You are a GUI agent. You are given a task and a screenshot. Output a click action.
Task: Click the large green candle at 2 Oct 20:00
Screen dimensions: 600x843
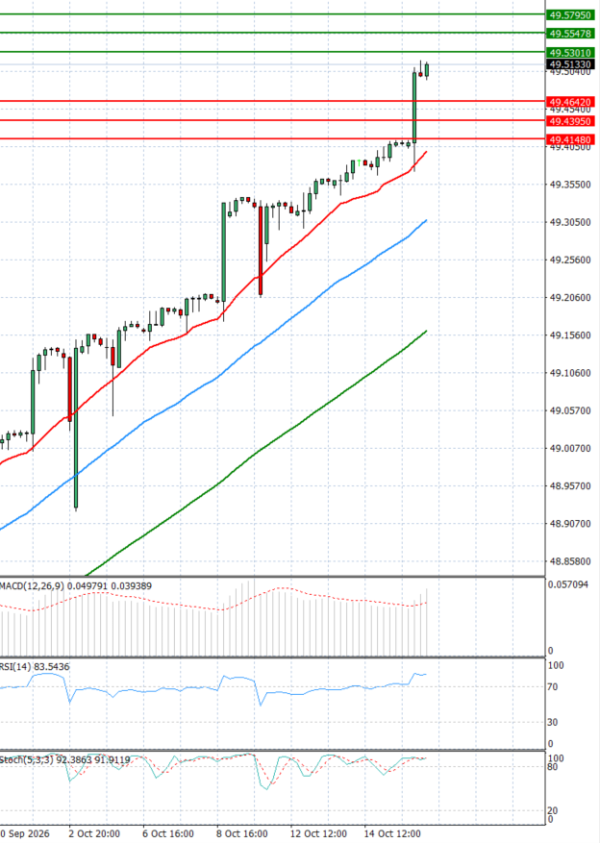click(x=76, y=427)
